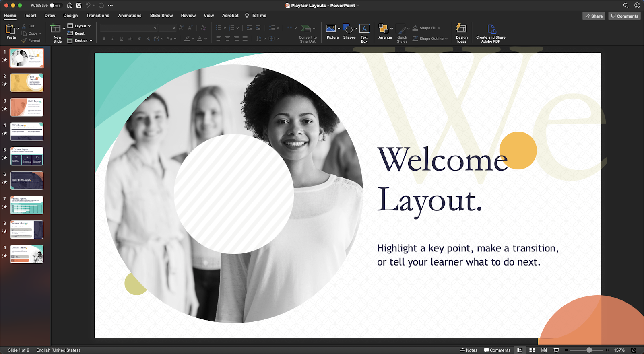Click the Save icon in title bar
Screen dimensions: 644x354
[x=79, y=5]
